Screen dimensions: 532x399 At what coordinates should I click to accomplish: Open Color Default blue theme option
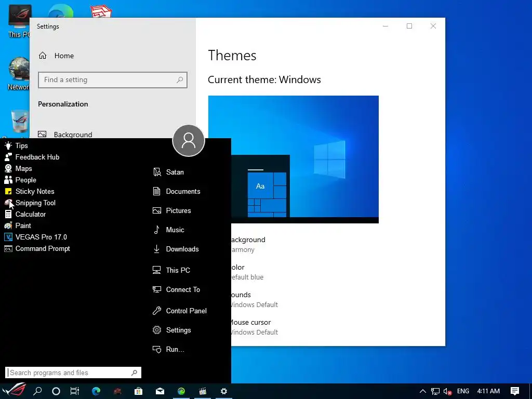point(247,272)
